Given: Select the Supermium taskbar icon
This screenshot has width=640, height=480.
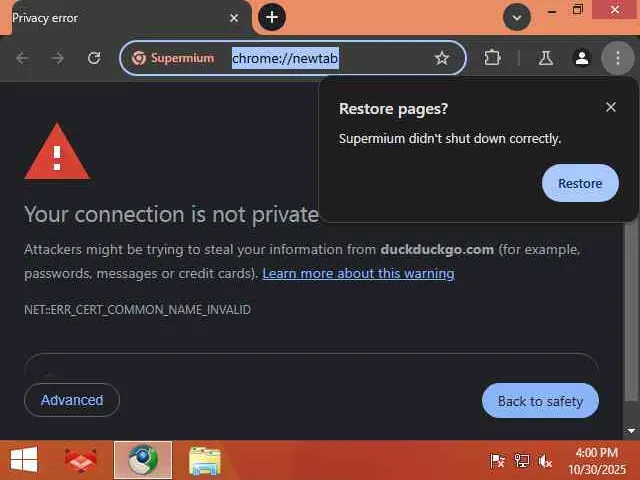Looking at the screenshot, I should click(143, 460).
